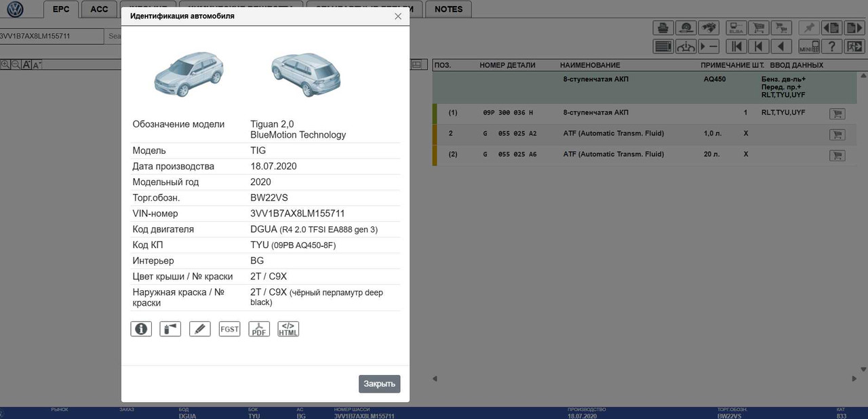Click the list view icon in the toolbar

click(x=663, y=46)
